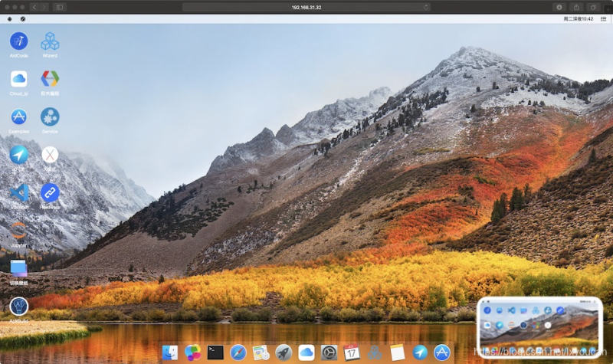The width and height of the screenshot is (613, 364).
Task: Open the 切换壁纸 wallpaper switch icon
Action: (x=18, y=268)
